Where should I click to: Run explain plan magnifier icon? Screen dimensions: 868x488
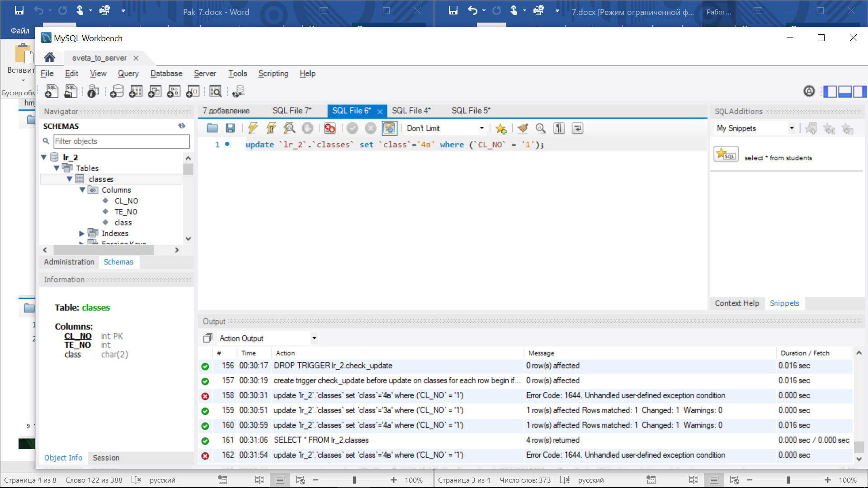point(289,128)
